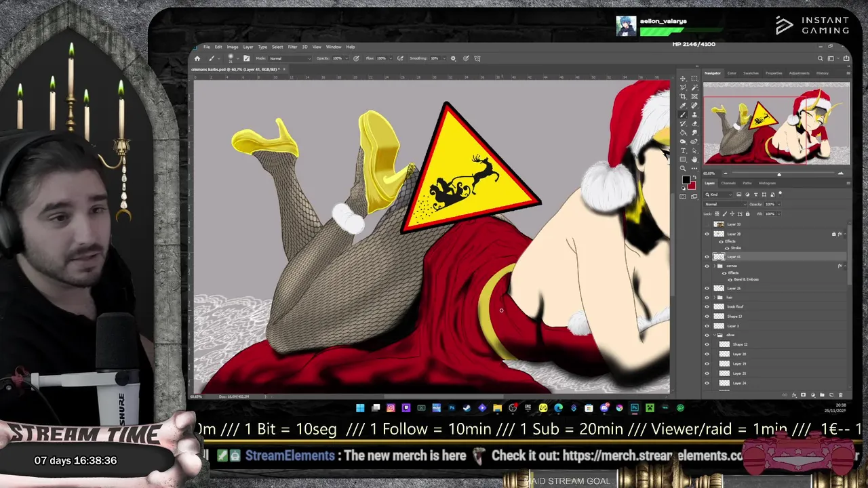
Task: Toggle visibility of hair group
Action: [x=707, y=298]
